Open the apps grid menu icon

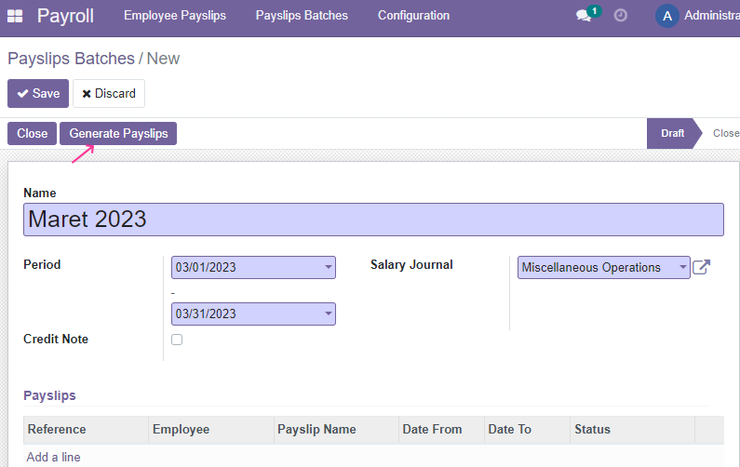(15, 16)
